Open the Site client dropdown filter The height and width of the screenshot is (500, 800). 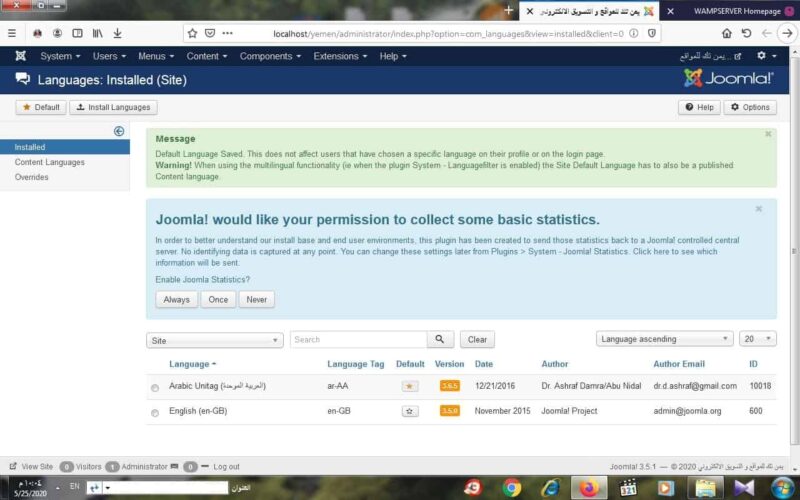pyautogui.click(x=215, y=340)
